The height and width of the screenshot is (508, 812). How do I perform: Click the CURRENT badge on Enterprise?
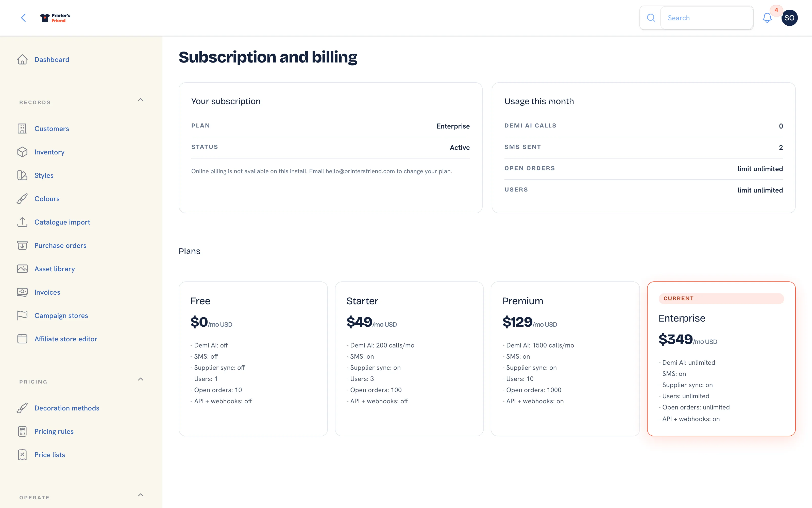(x=721, y=298)
